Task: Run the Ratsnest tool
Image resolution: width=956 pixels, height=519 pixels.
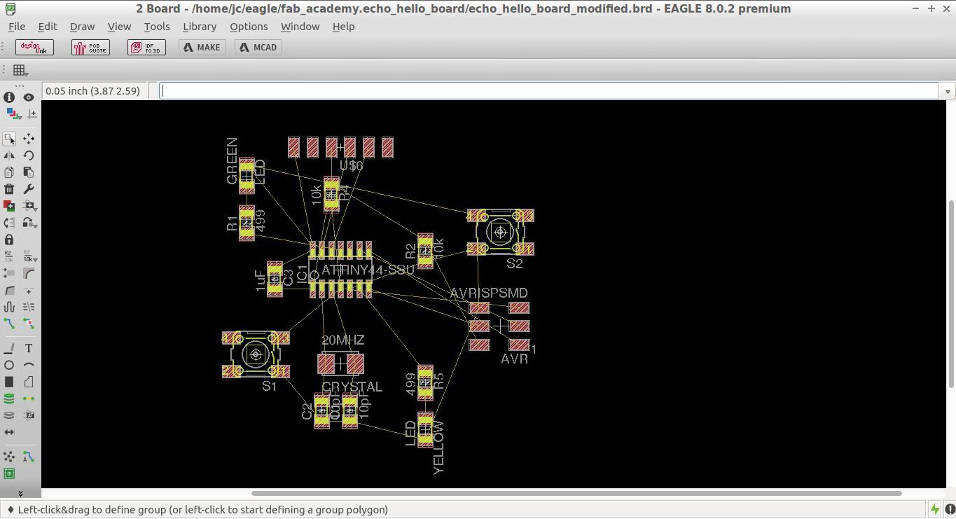Action: coord(9,456)
